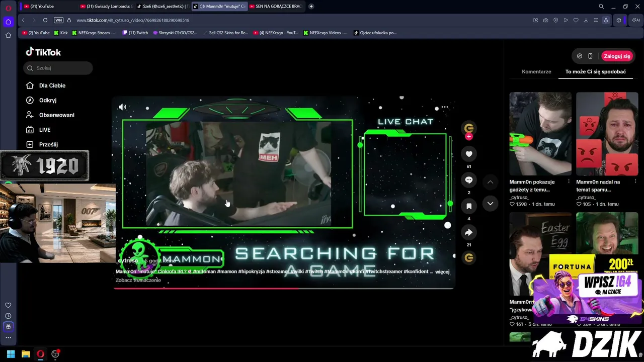Mute the video with speaker icon
The width and height of the screenshot is (644, 362).
coord(122,107)
